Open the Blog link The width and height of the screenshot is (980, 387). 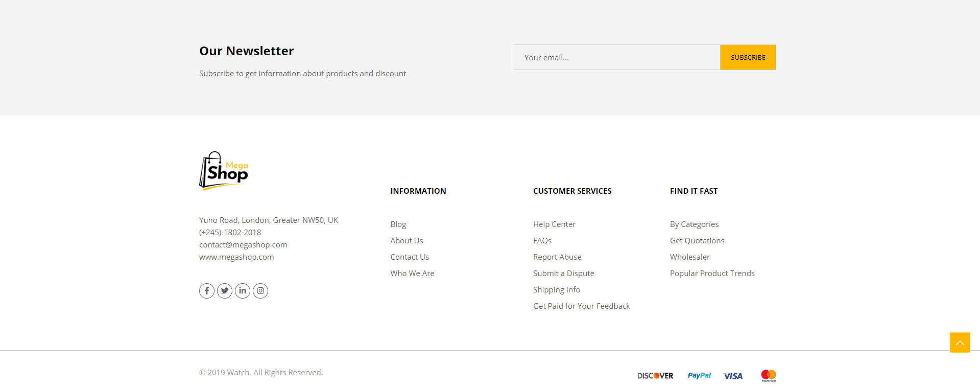[x=398, y=224]
